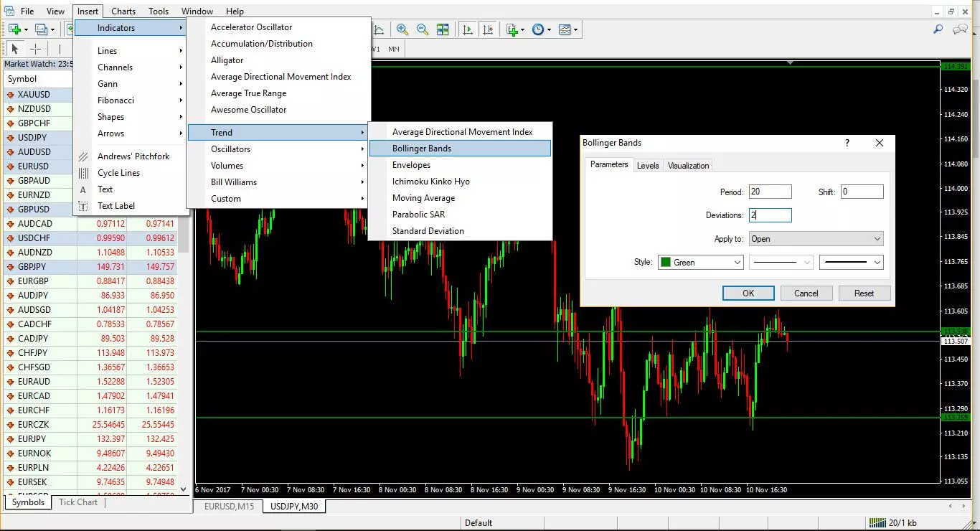Click the Tile Windows grid icon
980x531 pixels.
(443, 29)
